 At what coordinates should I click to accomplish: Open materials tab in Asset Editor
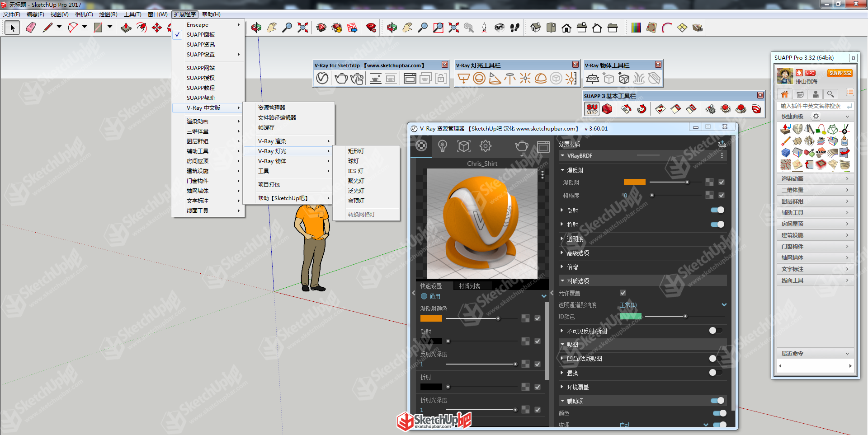421,146
